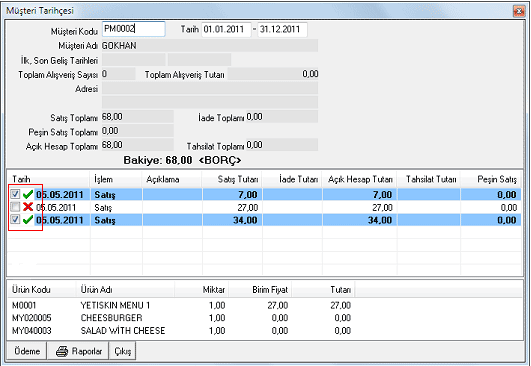531x366 pixels.
Task: Click Birim Fiyat 27,00 of YETISKIN MENU 1
Action: pyautogui.click(x=278, y=305)
